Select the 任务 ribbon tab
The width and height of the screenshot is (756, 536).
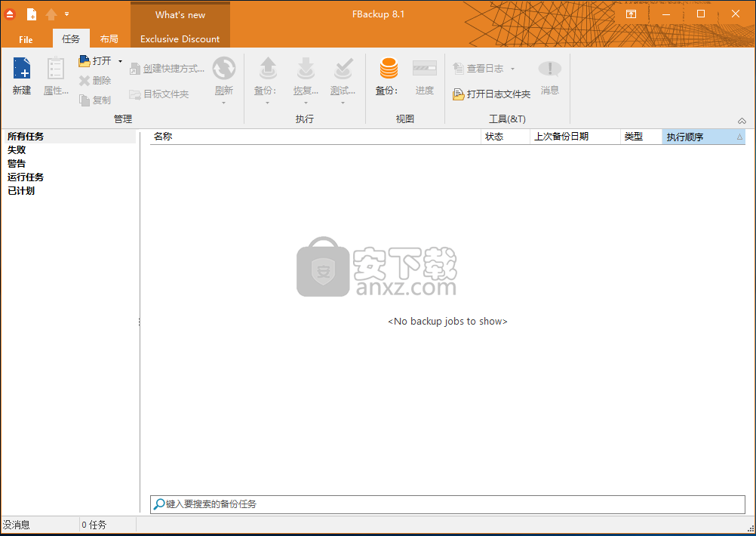(71, 39)
